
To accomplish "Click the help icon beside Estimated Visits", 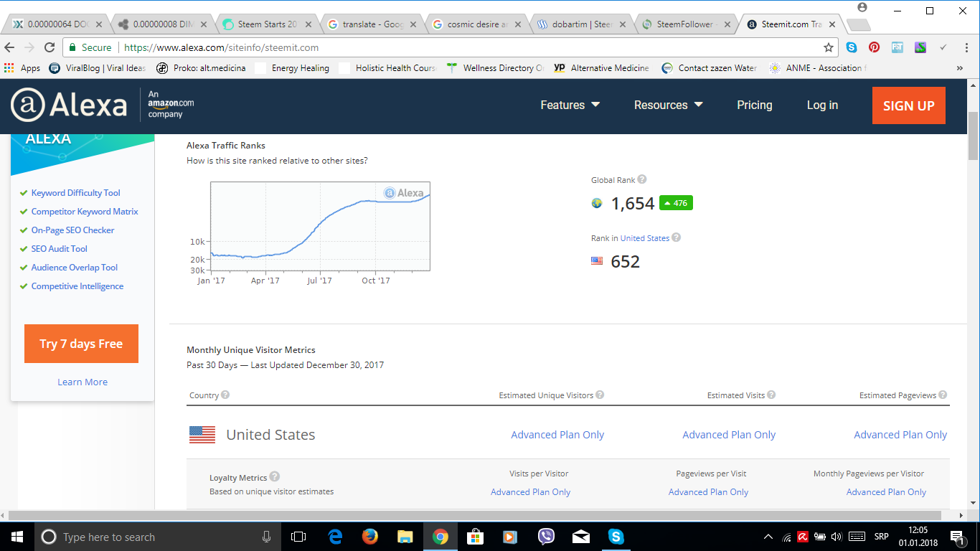I will (x=771, y=395).
